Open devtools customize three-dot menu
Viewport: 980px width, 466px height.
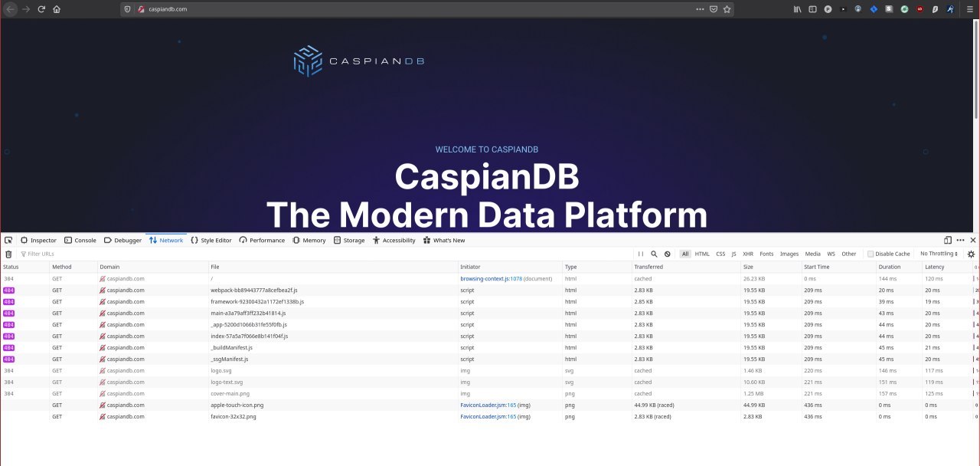960,240
